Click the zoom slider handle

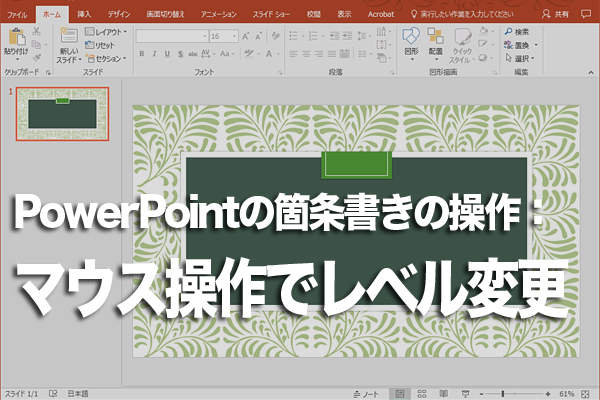(x=503, y=394)
